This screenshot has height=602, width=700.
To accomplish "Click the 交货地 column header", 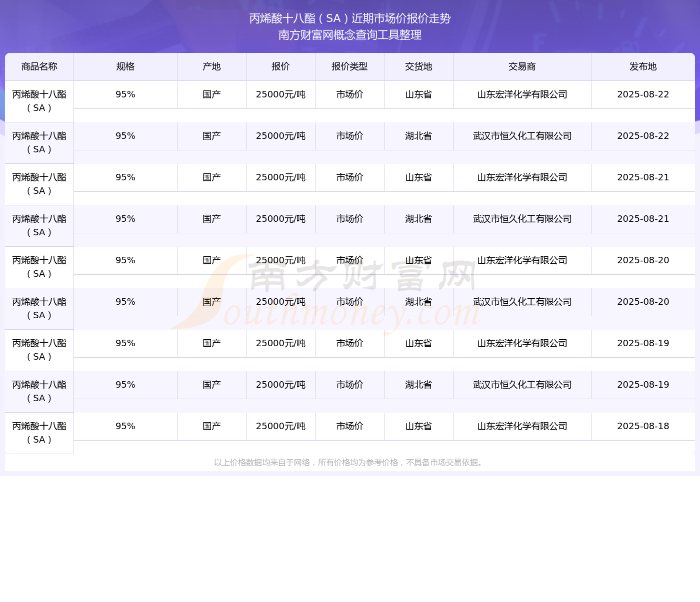I will pyautogui.click(x=419, y=66).
